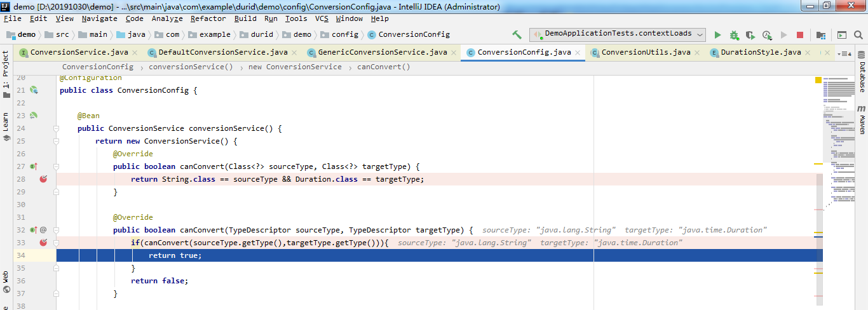Click the Run with Profiler icon

pos(767,35)
